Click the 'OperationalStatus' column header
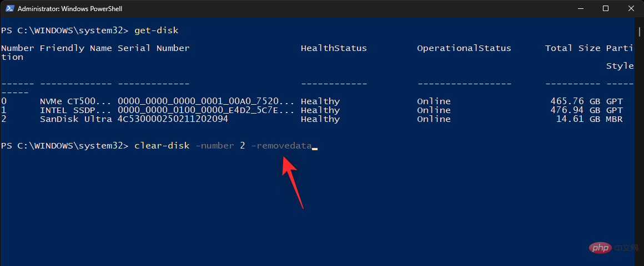This screenshot has width=644, height=266. click(x=464, y=49)
